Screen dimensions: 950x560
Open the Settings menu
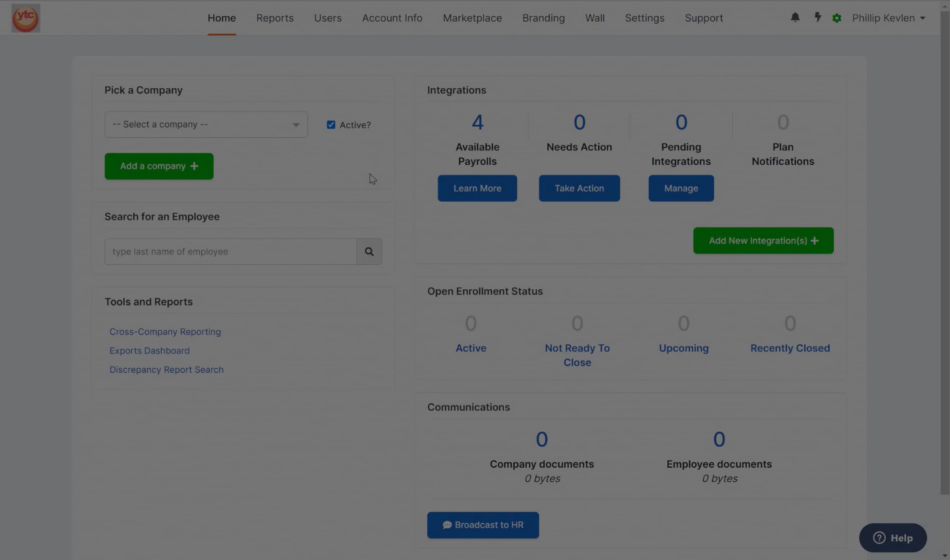click(644, 18)
